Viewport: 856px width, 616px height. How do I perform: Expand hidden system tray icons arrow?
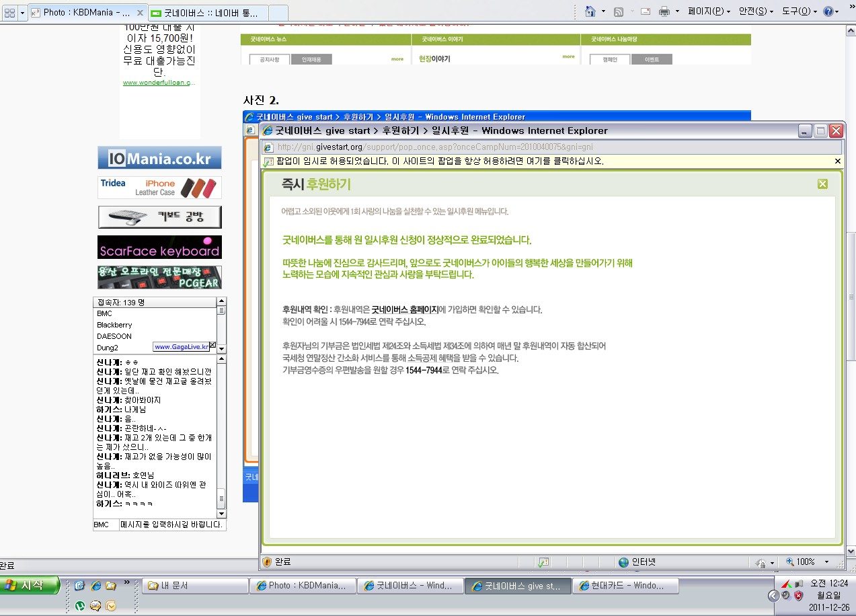[x=773, y=596]
